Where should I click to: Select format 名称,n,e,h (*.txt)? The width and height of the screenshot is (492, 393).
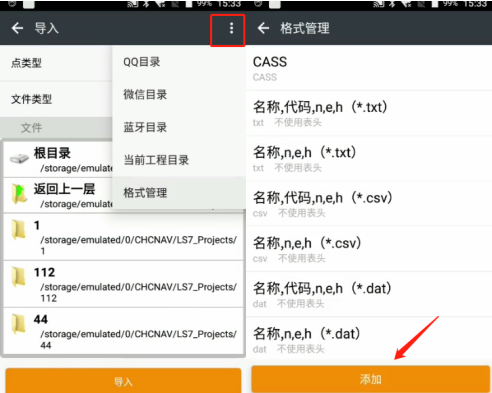point(369,159)
